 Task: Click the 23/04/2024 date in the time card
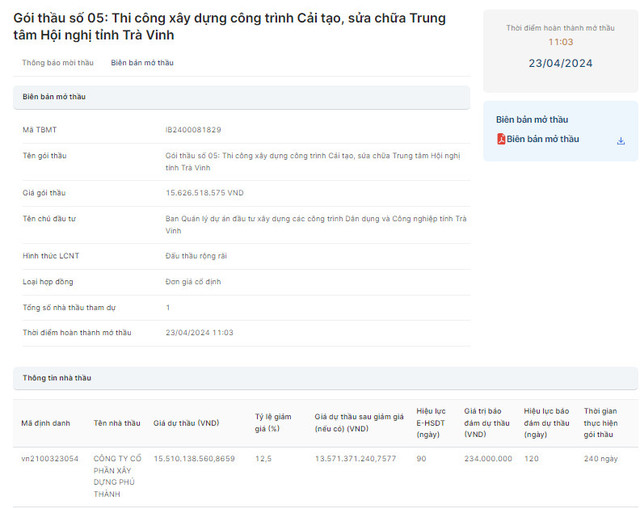[x=560, y=63]
